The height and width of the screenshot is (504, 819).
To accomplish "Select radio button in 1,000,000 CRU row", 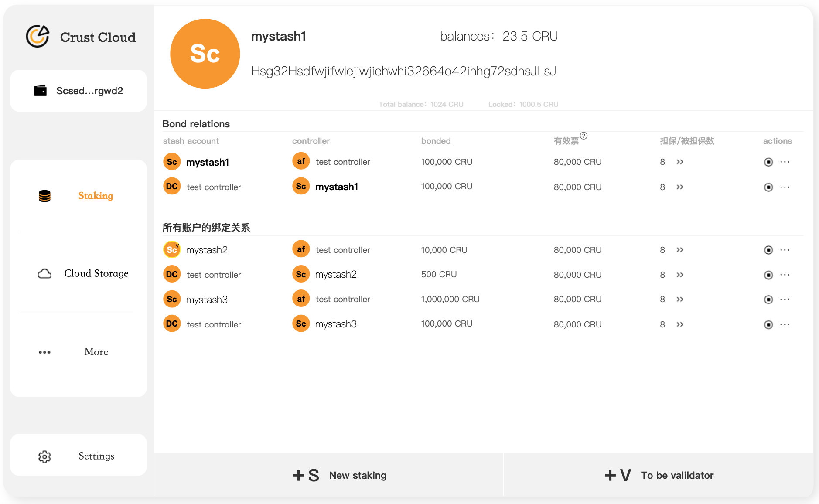I will point(768,300).
